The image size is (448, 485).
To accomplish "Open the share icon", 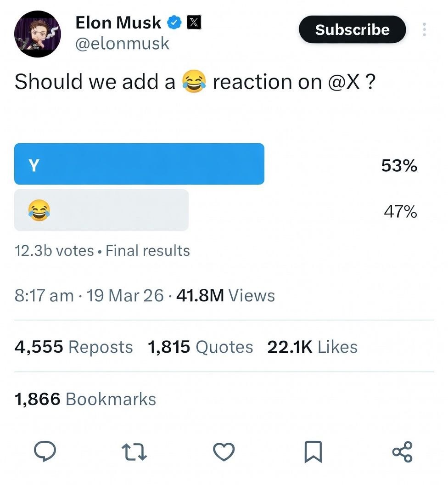I will (402, 451).
